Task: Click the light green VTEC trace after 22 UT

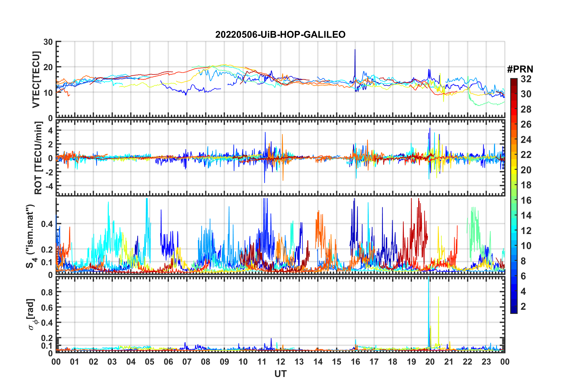Action: (487, 103)
